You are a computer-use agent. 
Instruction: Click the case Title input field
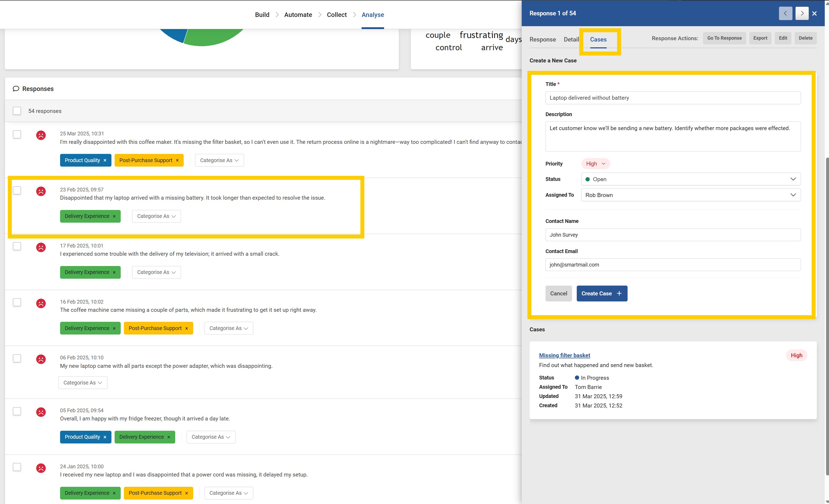click(x=673, y=98)
